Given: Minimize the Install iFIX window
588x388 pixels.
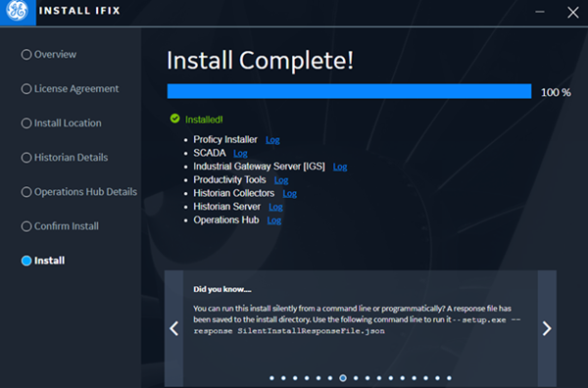Looking at the screenshot, I should click(540, 12).
